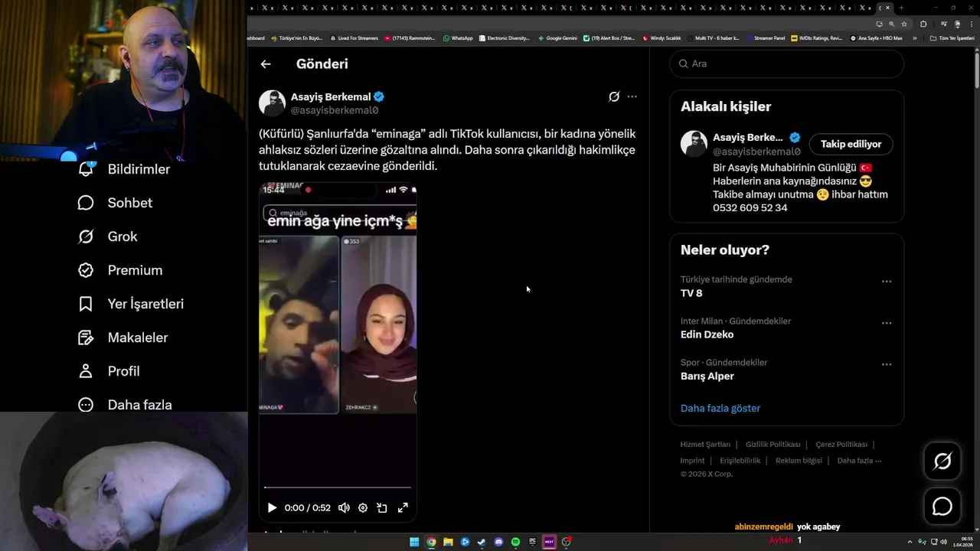
Task: Open Premium in the sidebar
Action: tap(120, 270)
